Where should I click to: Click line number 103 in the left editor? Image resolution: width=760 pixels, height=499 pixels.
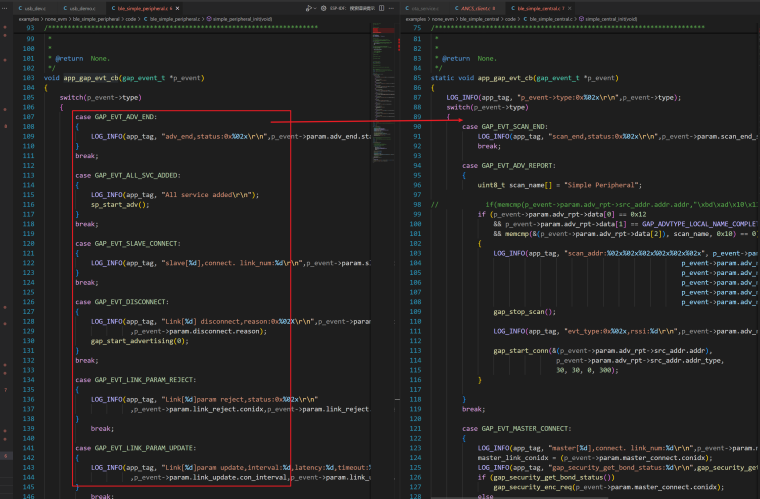coord(28,78)
